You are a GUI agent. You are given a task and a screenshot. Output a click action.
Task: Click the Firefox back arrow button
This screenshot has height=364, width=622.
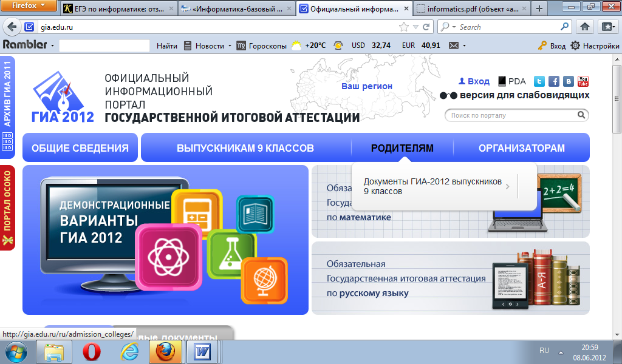(12, 27)
